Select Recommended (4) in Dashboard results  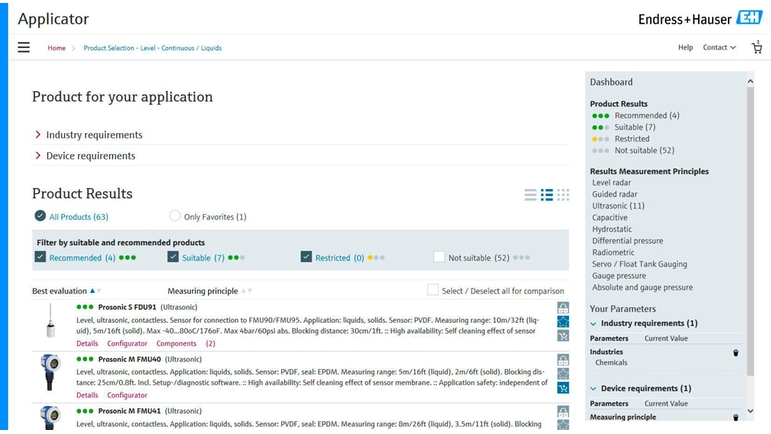click(x=647, y=116)
